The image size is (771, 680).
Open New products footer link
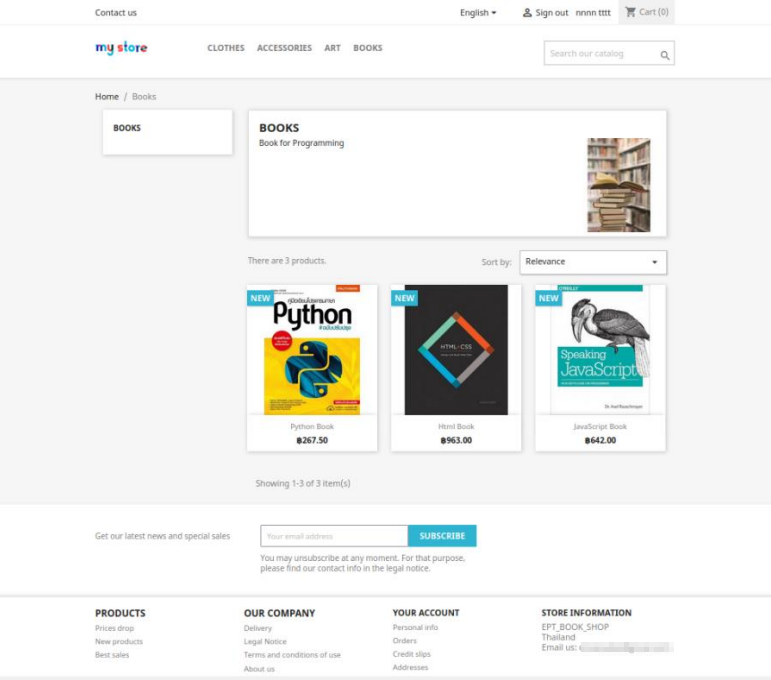(119, 641)
